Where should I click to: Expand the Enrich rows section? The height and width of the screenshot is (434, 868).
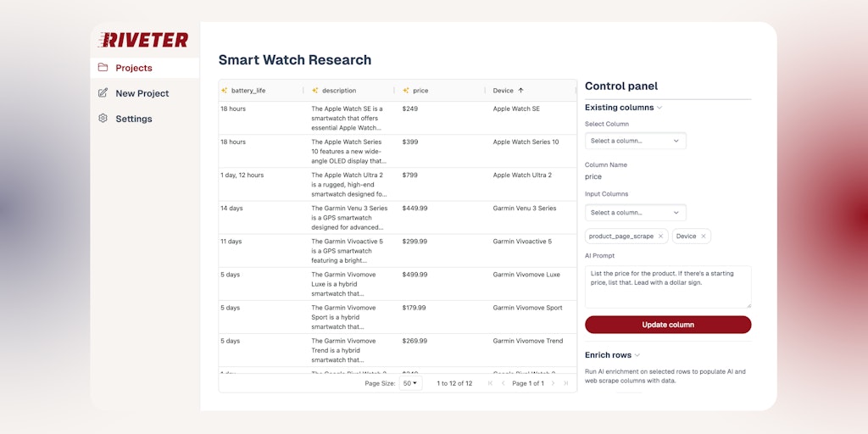coord(612,355)
